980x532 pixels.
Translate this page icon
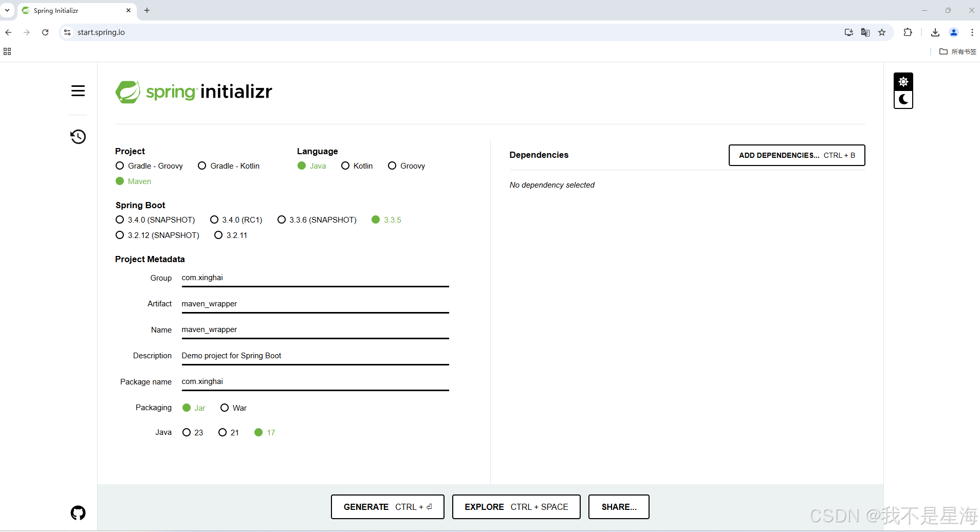[x=865, y=32]
